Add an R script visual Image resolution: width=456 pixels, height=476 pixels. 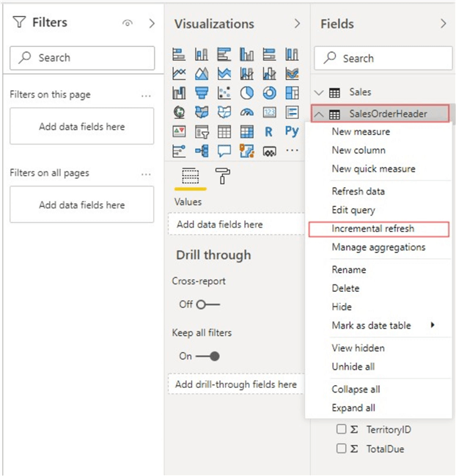[x=269, y=132]
